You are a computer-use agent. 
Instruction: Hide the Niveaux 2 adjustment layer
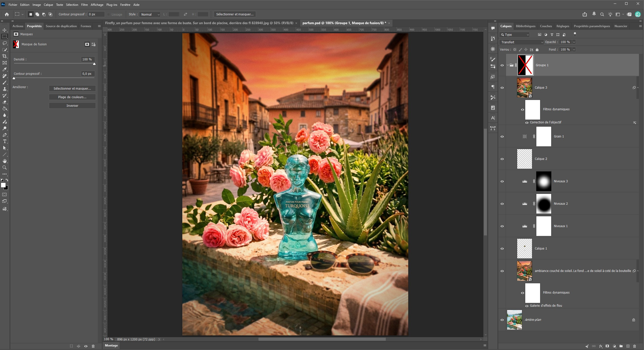coord(502,204)
